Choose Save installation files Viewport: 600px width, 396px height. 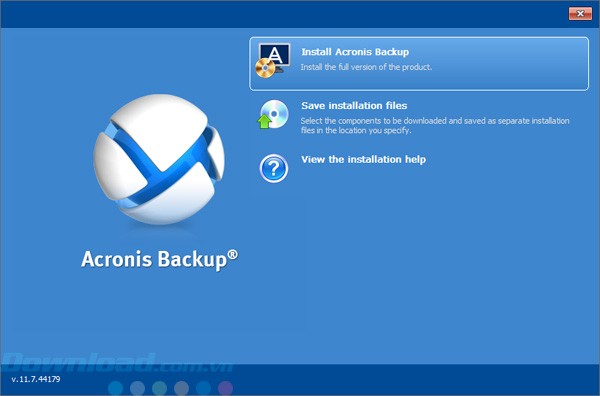(x=354, y=106)
